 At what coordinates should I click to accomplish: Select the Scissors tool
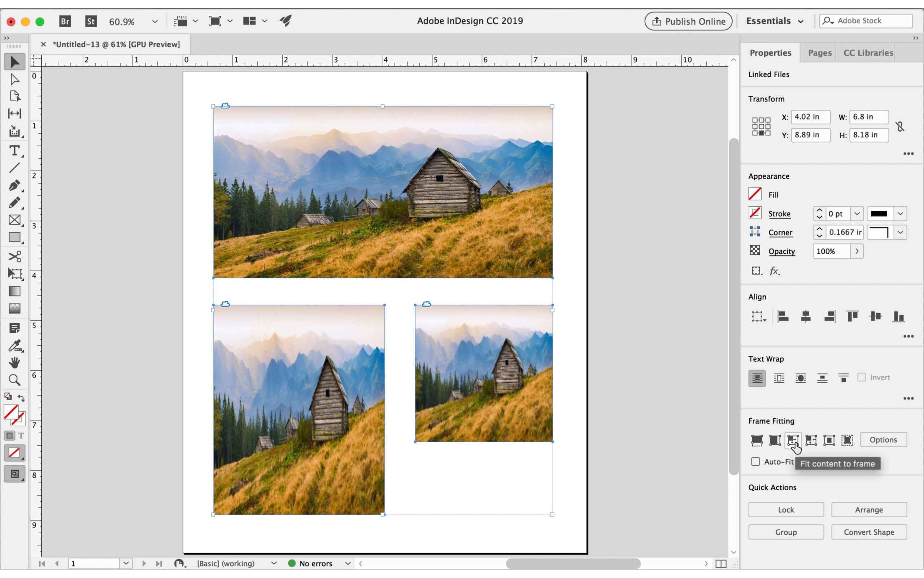pos(14,256)
